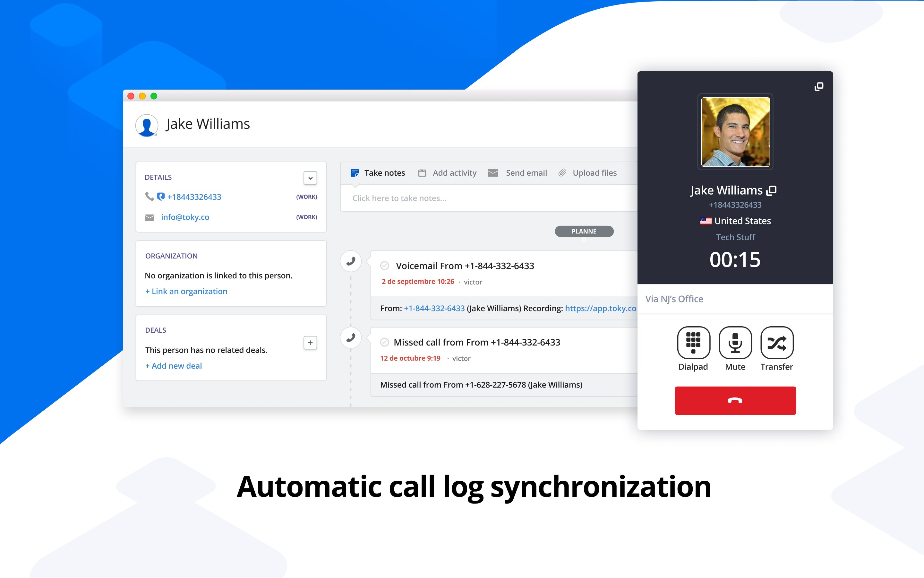Viewport: 924px width, 578px height.
Task: Click the notes icon beside Take notes
Action: click(355, 173)
